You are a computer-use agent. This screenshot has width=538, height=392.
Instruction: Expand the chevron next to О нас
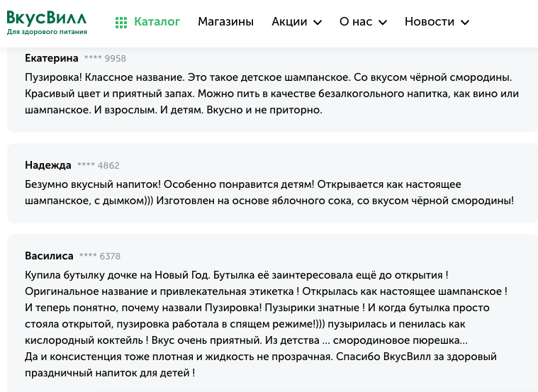(383, 23)
